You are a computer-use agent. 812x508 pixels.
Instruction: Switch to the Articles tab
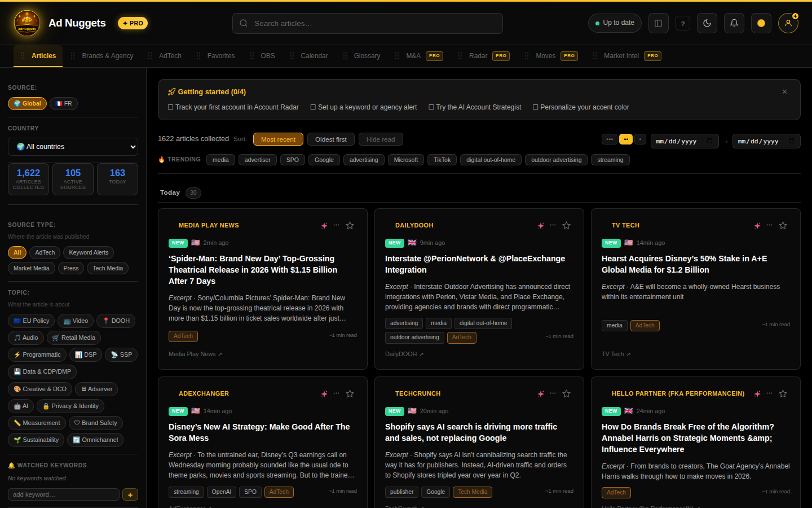point(38,56)
